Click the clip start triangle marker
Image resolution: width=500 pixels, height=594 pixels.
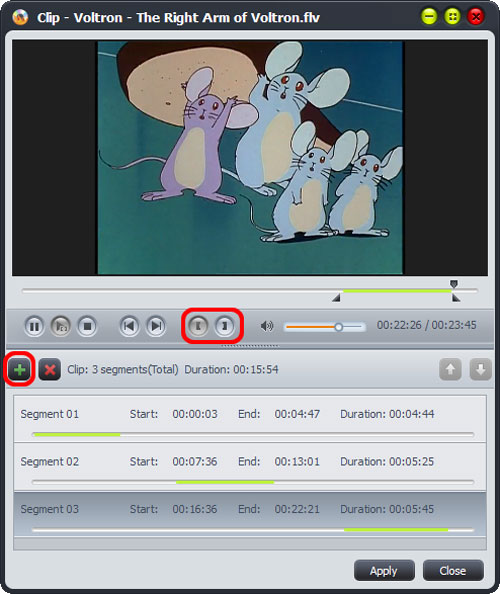(x=336, y=299)
